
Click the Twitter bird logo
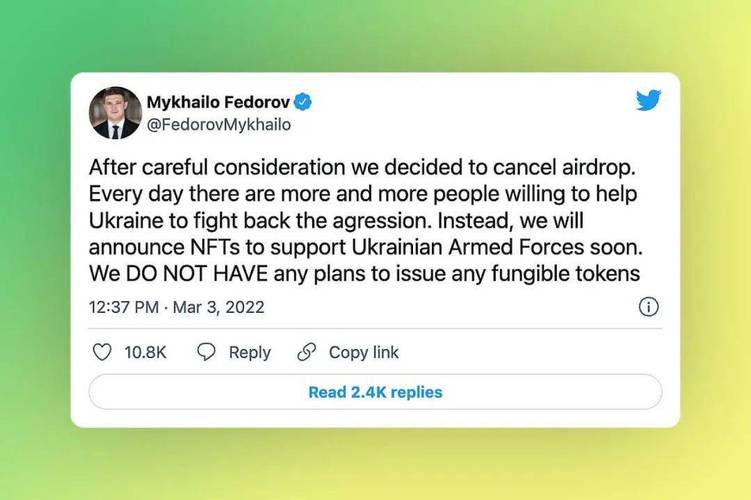click(649, 100)
